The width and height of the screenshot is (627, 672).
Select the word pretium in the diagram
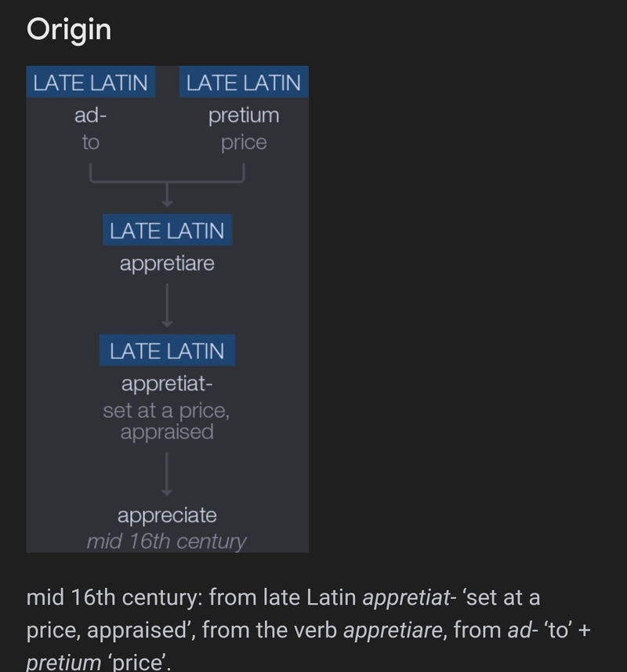tap(244, 116)
